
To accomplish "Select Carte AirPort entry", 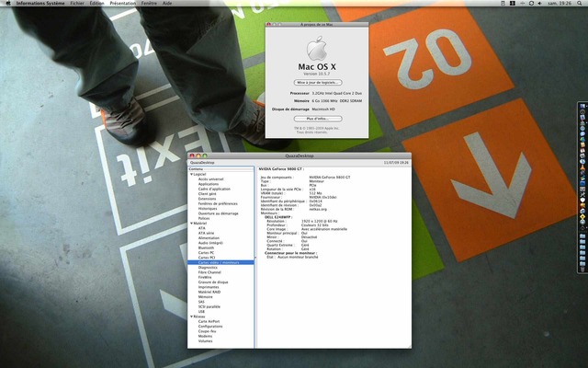I will (x=209, y=321).
